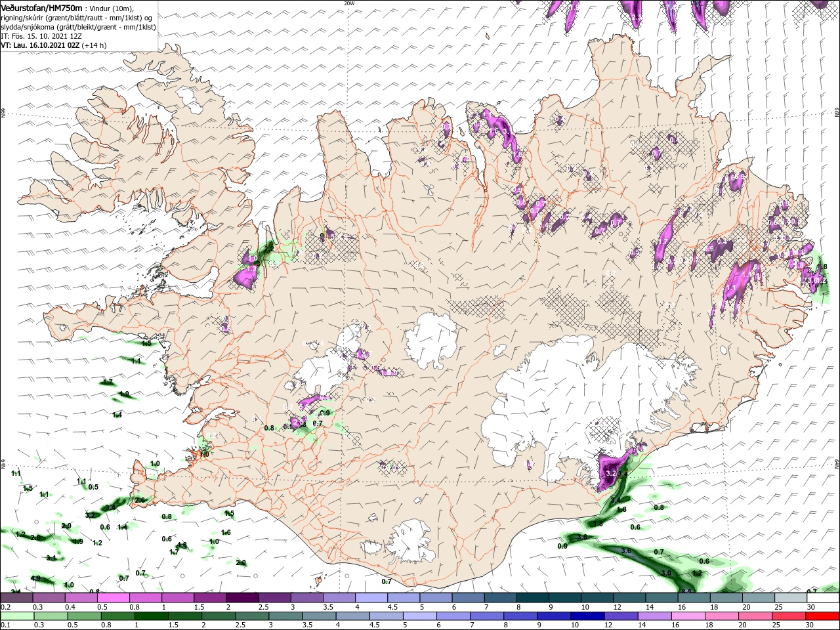Select the 0.2 swatch in the upper legend row
This screenshot has width=840, height=630.
17,598
